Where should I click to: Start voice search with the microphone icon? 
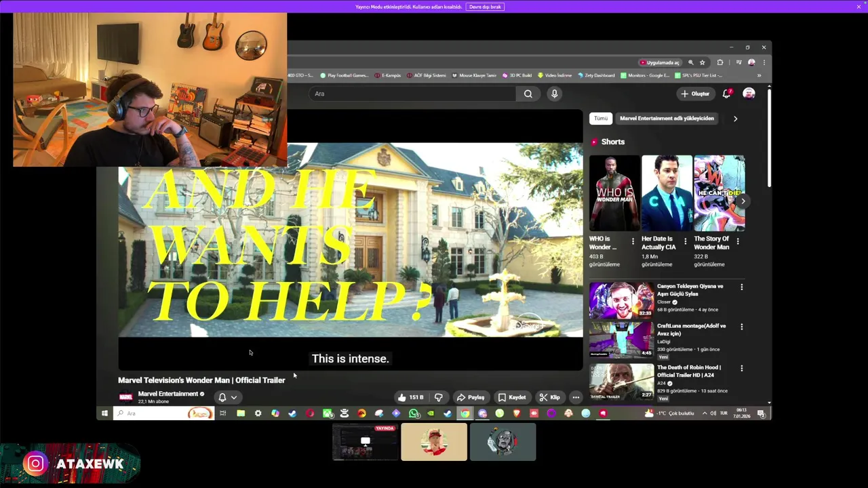coord(554,94)
